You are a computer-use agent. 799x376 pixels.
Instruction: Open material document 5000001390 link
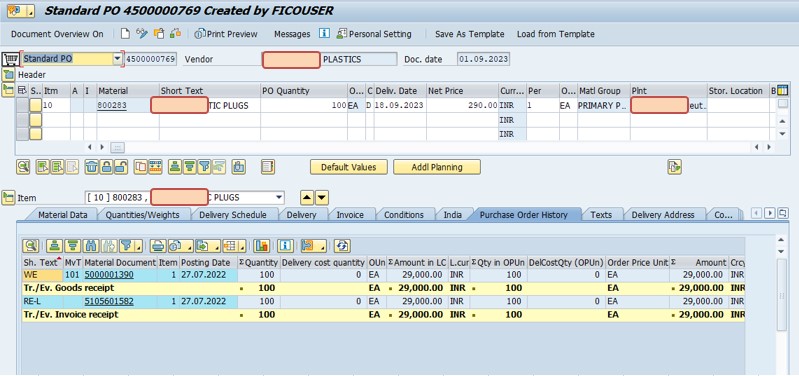109,275
